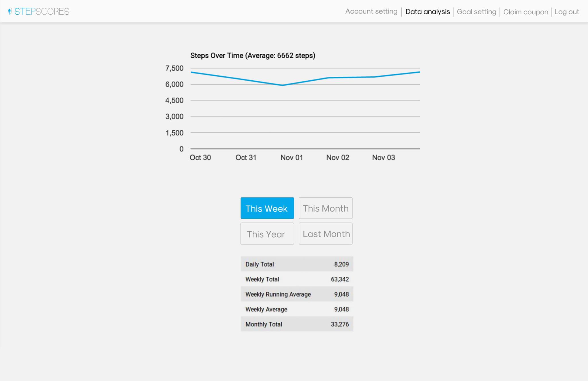588x381 pixels.
Task: Click the Oct 30 axis label
Action: pyautogui.click(x=200, y=158)
